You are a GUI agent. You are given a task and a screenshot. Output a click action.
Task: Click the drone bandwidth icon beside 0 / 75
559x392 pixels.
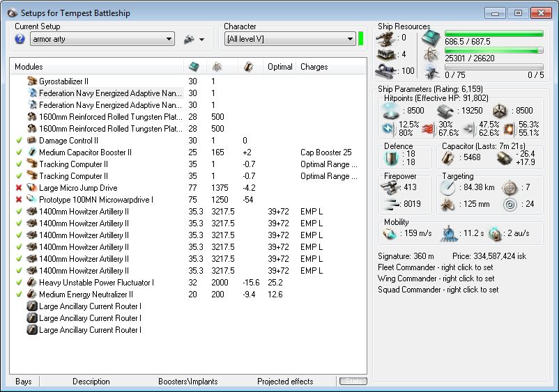tap(431, 72)
